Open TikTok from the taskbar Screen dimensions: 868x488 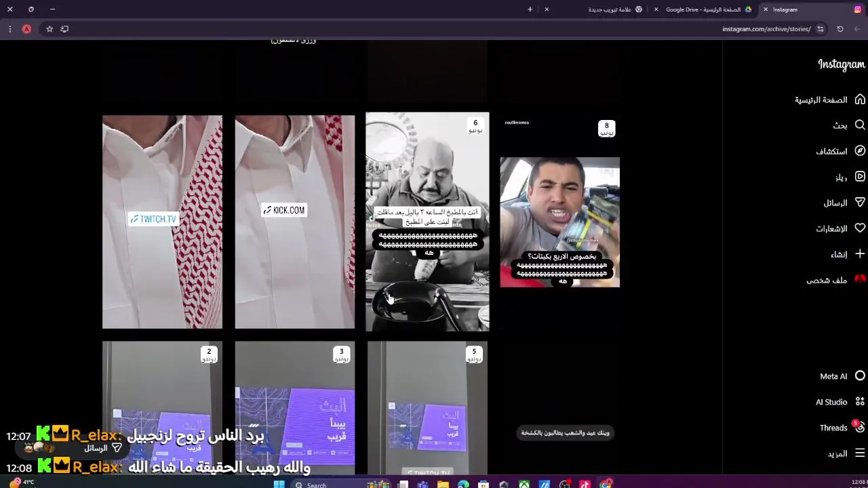585,485
